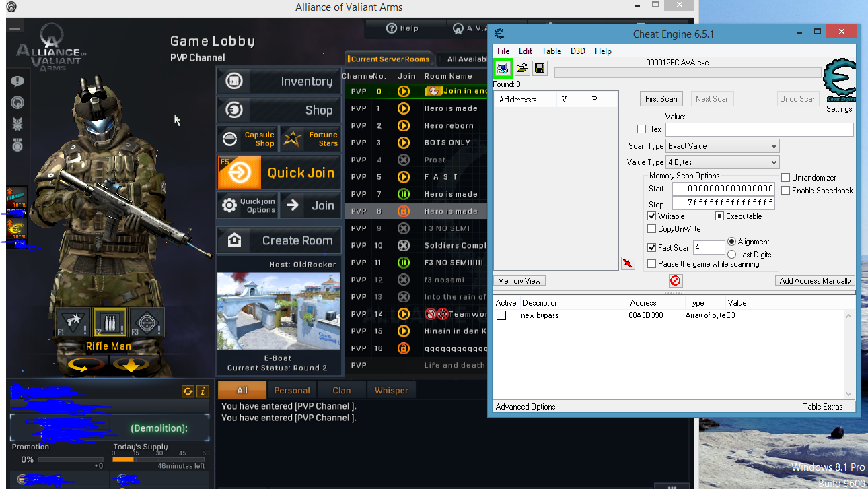The height and width of the screenshot is (489, 868).
Task: Switch to the Clan chat tab
Action: click(342, 390)
